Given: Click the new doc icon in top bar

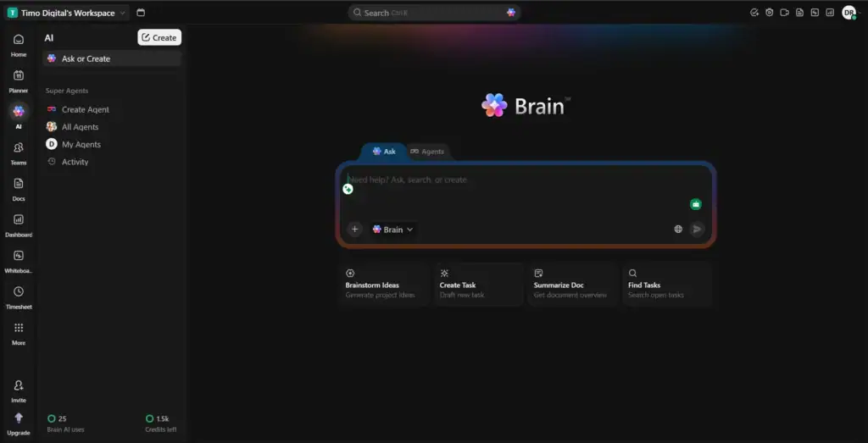Looking at the screenshot, I should coord(799,12).
